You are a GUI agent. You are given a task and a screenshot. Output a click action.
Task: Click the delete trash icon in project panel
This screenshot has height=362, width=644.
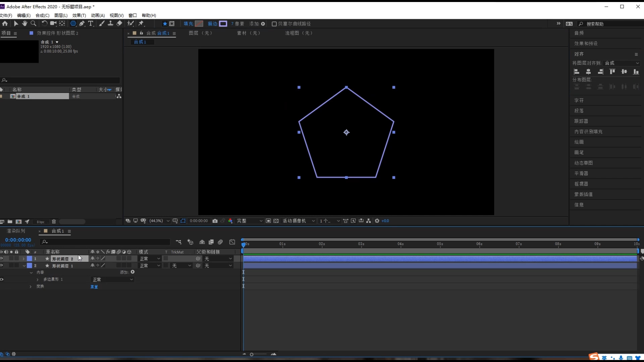[54, 222]
